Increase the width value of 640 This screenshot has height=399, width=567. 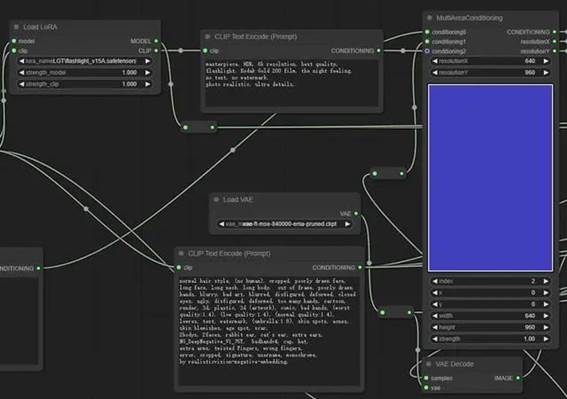pos(546,316)
